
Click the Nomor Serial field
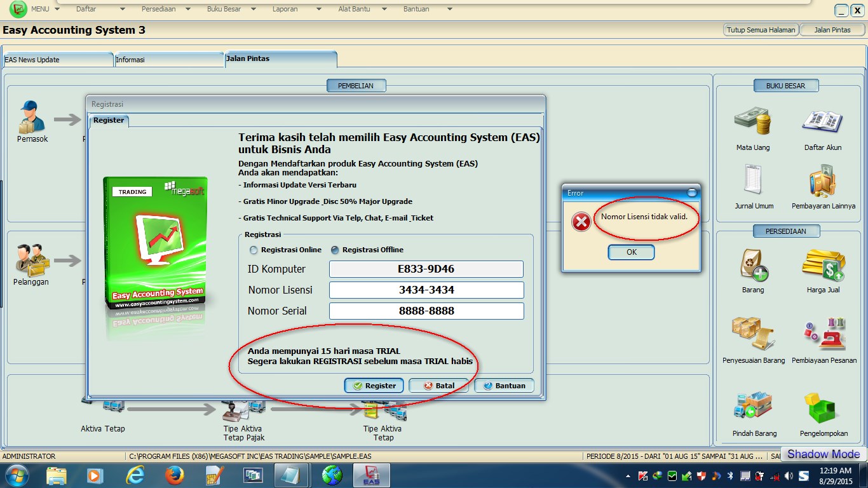click(426, 311)
